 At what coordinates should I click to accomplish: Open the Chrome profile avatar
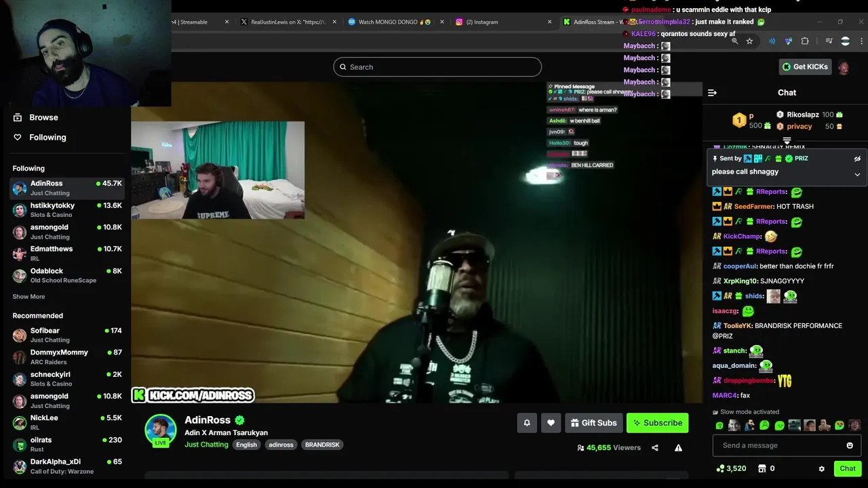point(845,41)
